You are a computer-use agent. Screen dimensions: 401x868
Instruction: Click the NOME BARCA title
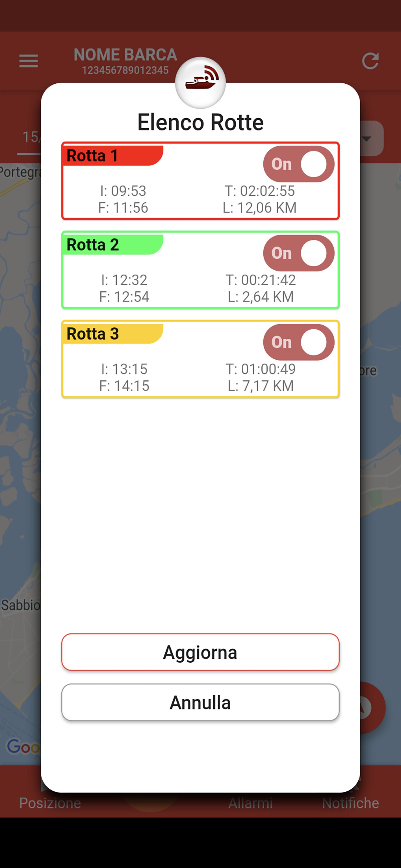(125, 55)
